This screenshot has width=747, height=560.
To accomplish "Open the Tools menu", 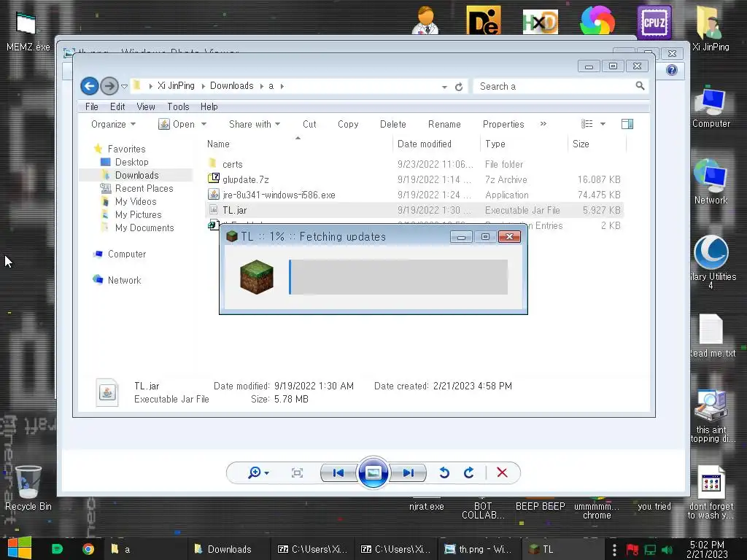I will (x=178, y=106).
